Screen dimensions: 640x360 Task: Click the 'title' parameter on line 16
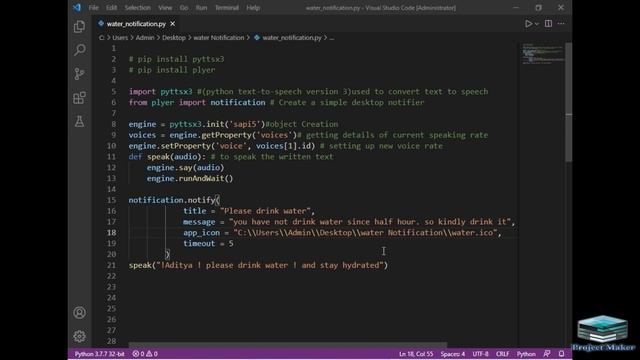coord(195,211)
